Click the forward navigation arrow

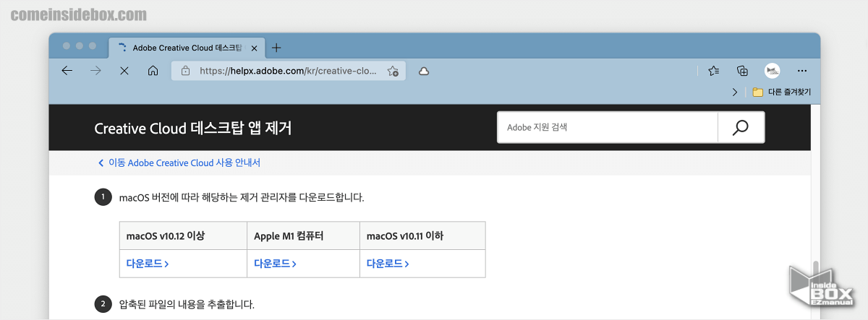click(95, 71)
